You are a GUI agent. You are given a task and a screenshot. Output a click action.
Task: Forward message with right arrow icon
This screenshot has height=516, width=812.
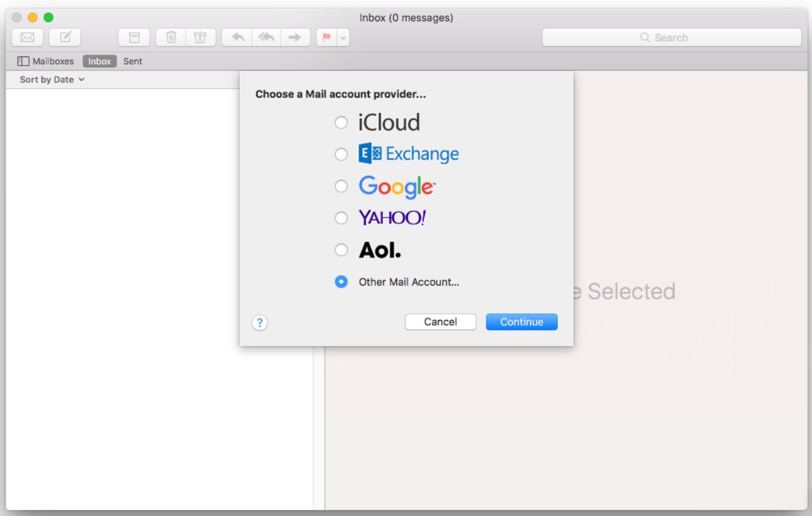point(295,37)
